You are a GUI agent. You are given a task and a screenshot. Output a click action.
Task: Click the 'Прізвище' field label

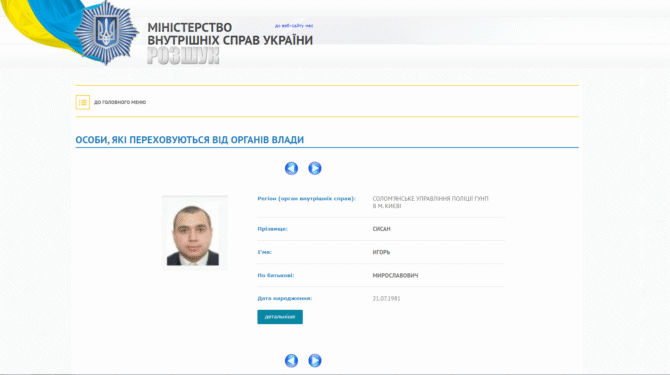pyautogui.click(x=273, y=229)
